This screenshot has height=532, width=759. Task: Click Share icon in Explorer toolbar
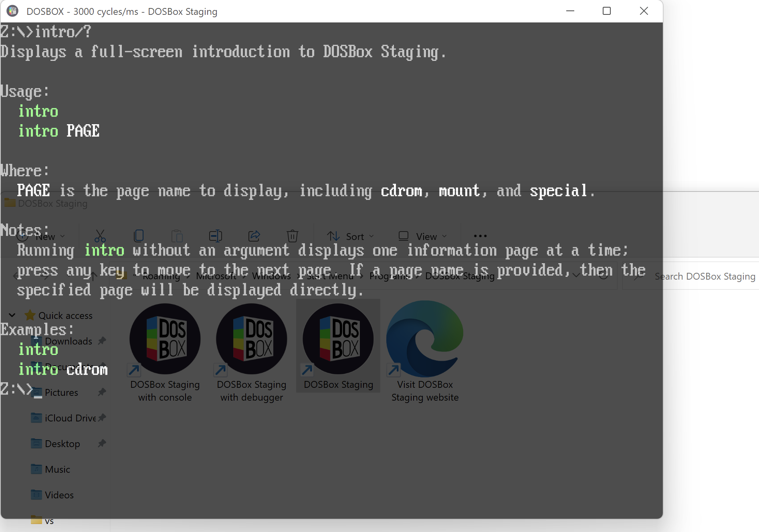click(254, 236)
